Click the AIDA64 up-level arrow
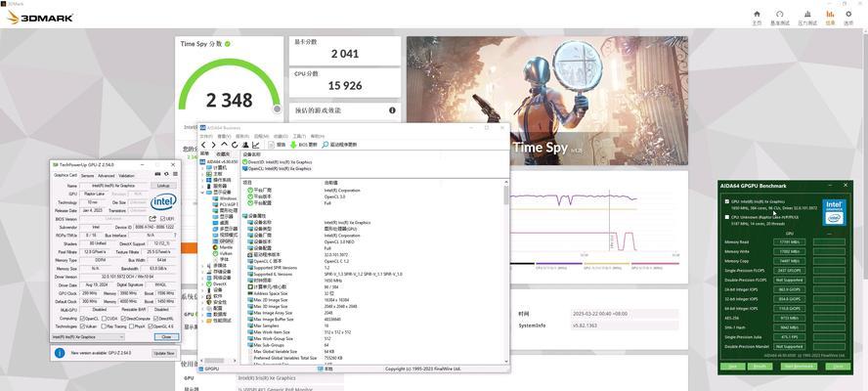 click(x=224, y=144)
